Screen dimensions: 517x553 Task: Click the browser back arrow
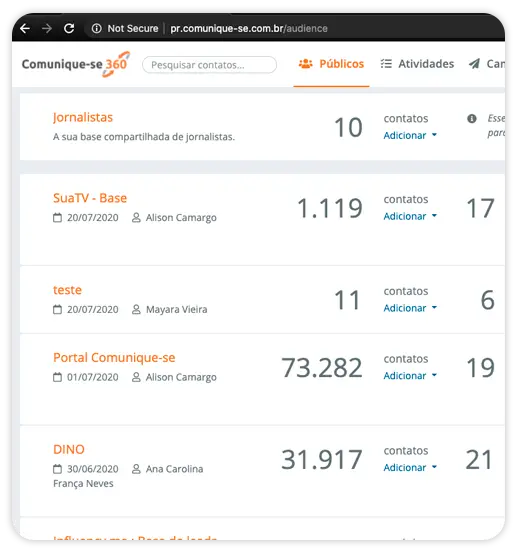(x=25, y=29)
